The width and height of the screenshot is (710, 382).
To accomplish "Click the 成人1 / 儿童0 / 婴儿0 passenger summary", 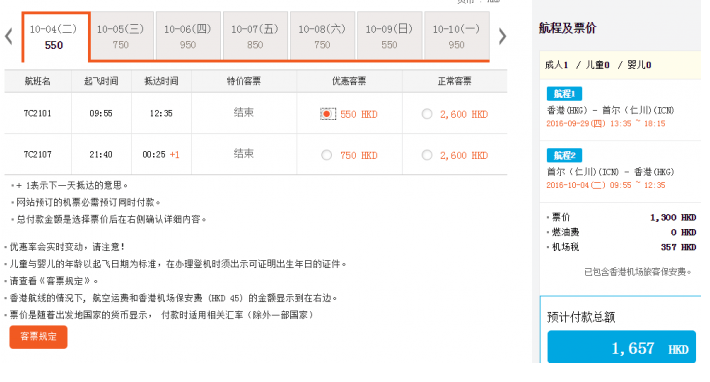I will click(598, 65).
